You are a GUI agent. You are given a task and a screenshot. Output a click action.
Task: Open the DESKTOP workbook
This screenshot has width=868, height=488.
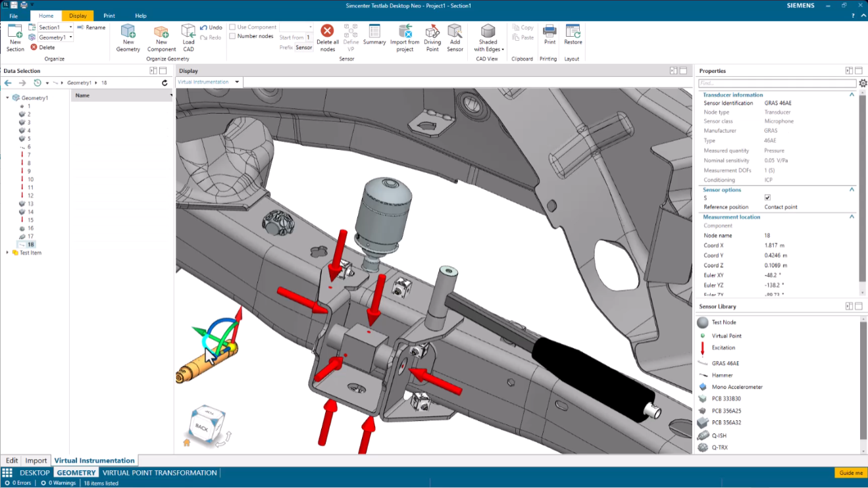click(34, 473)
